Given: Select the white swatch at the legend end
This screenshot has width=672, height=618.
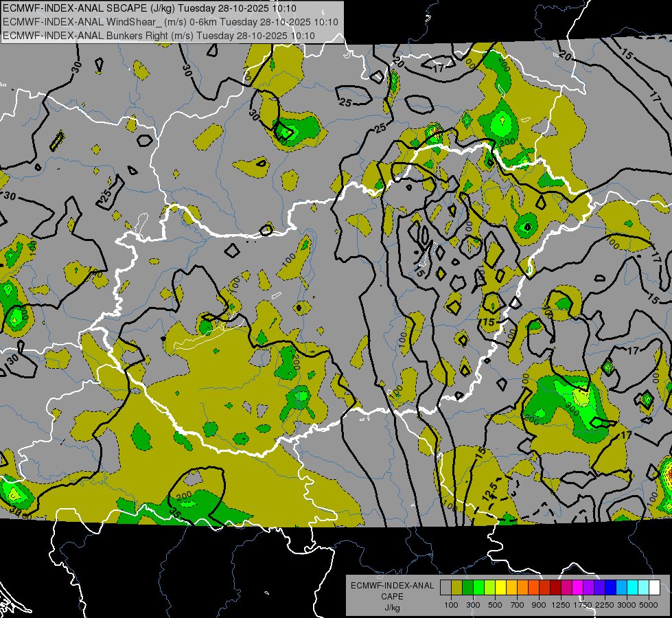Looking at the screenshot, I should [654, 588].
